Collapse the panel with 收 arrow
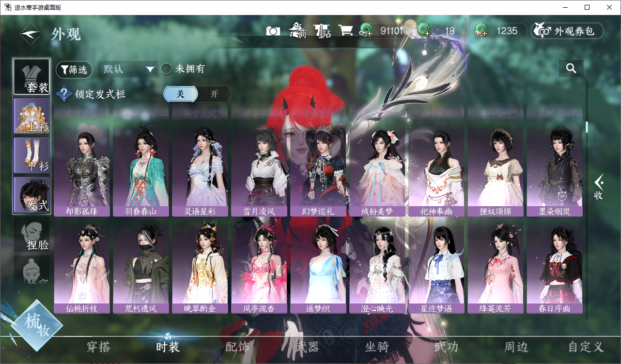The width and height of the screenshot is (621, 364). (x=599, y=187)
